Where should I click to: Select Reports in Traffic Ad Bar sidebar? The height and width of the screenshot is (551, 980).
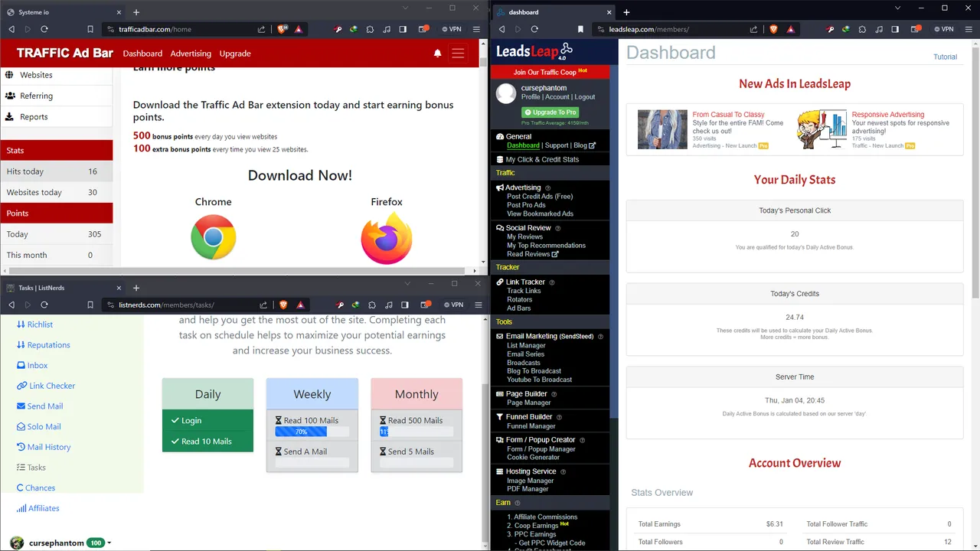click(x=57, y=117)
